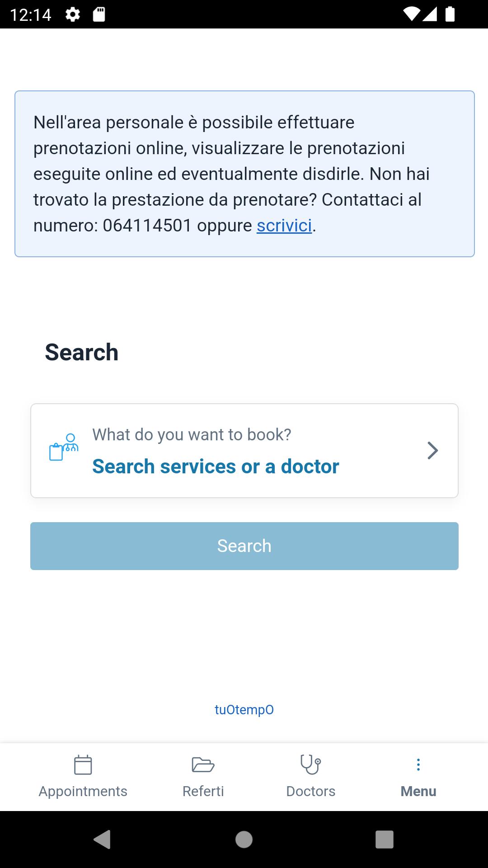The width and height of the screenshot is (488, 868).
Task: Open Search services or a doctor
Action: coord(216,467)
